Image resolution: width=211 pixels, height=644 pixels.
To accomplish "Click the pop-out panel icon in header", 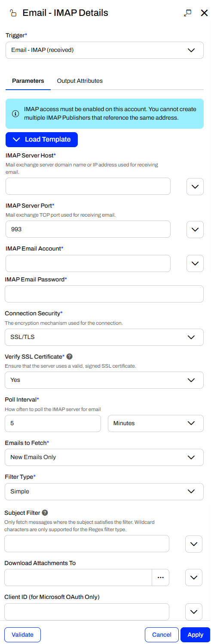I will [187, 13].
